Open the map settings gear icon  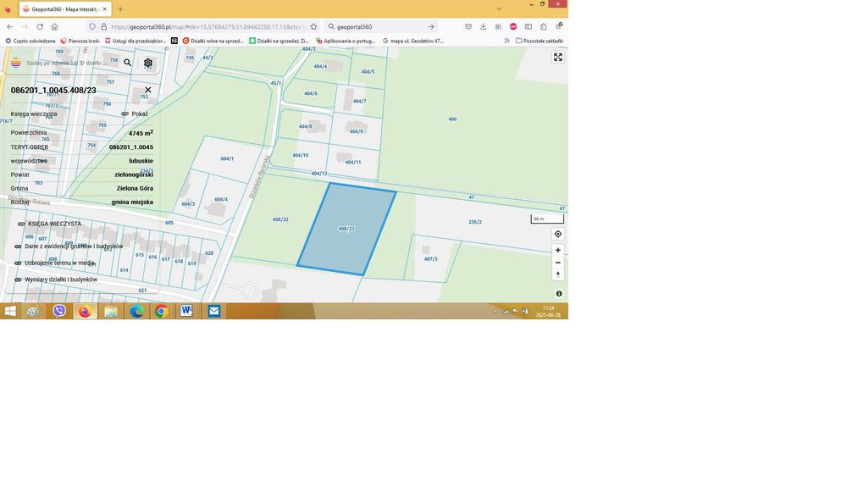tap(148, 64)
